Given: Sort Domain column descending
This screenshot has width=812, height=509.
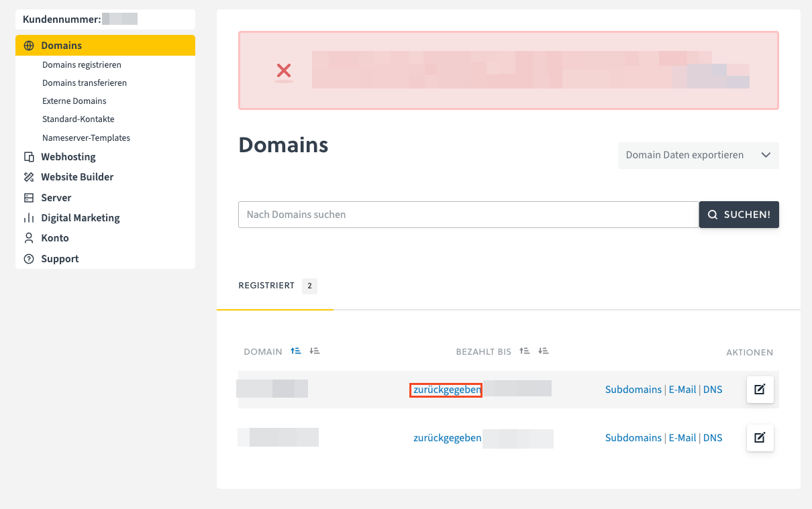Looking at the screenshot, I should tap(315, 351).
